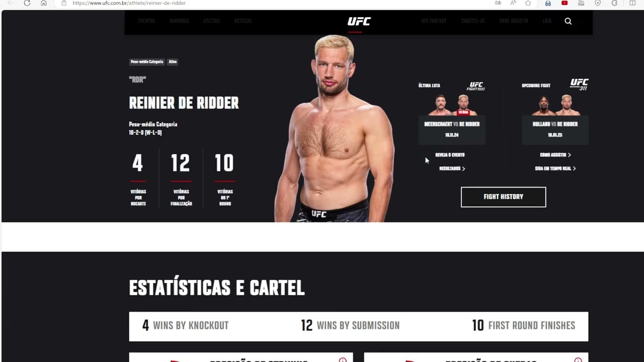Open Resultados link chevron
The width and height of the screenshot is (644, 362).
coord(463,168)
